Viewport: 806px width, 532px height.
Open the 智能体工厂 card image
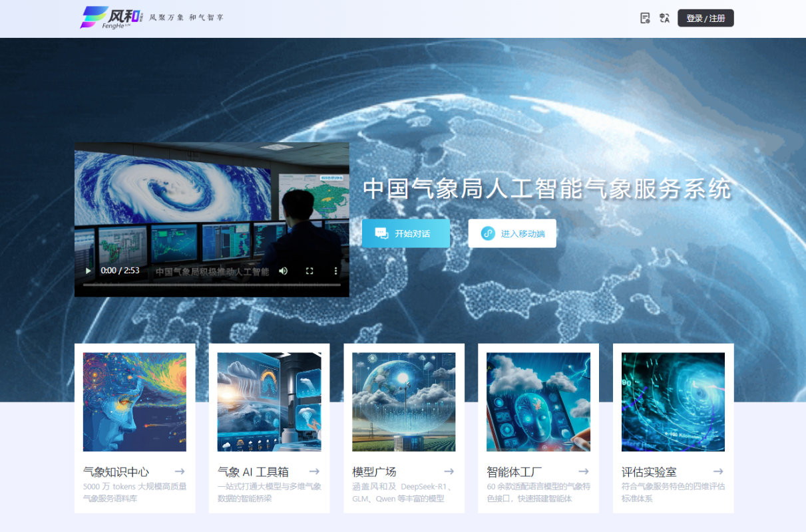pyautogui.click(x=538, y=402)
